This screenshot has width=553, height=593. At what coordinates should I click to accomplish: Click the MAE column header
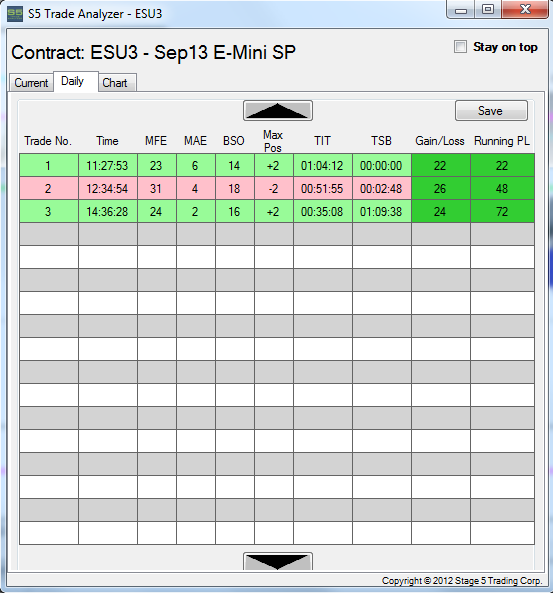(x=195, y=141)
